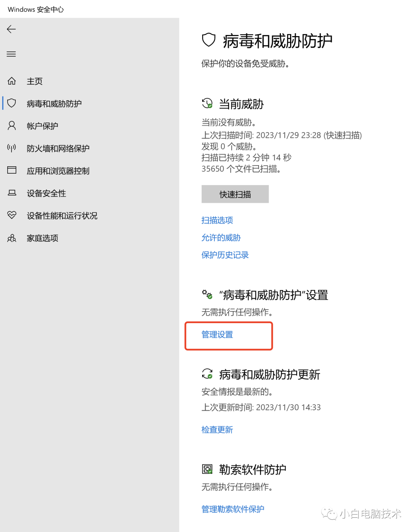
Task: Open 设备安全性 section
Action: pos(46,194)
